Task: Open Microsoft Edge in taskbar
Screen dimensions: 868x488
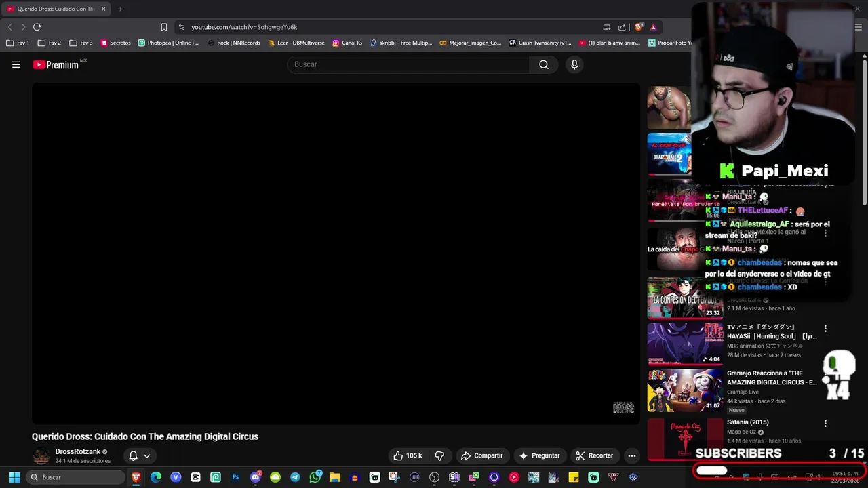Action: coord(156,477)
